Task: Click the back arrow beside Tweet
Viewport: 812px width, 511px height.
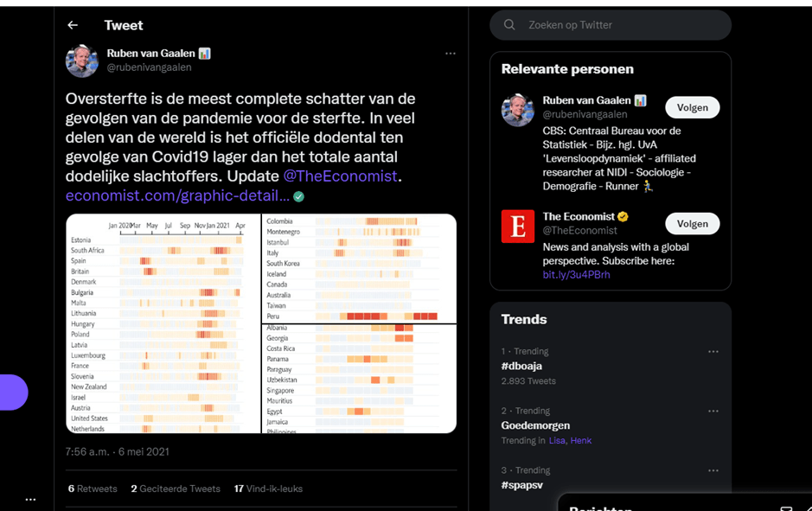Action: 73,25
